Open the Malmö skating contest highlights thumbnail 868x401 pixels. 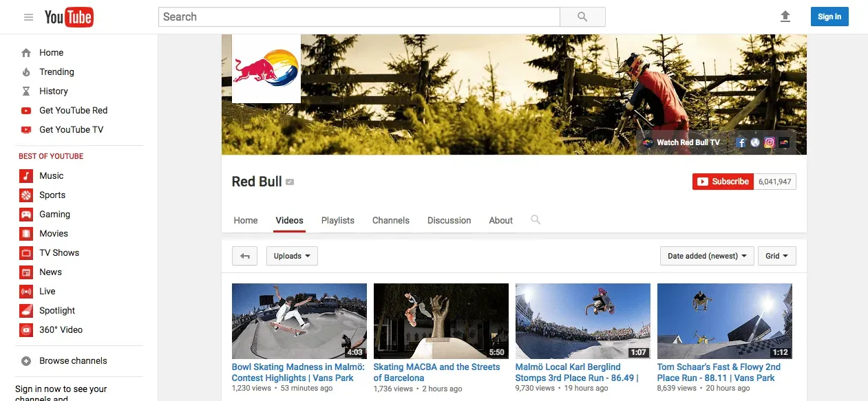299,321
